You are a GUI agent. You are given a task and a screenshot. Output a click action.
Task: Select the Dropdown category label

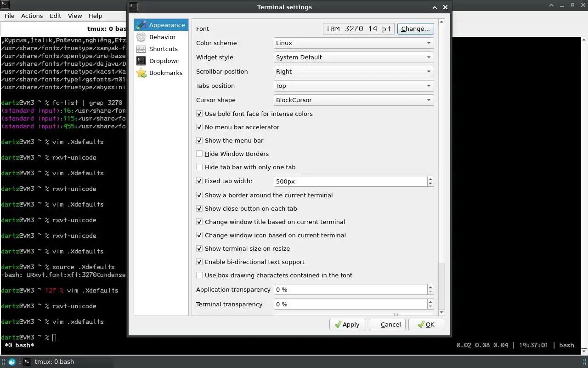pyautogui.click(x=164, y=61)
